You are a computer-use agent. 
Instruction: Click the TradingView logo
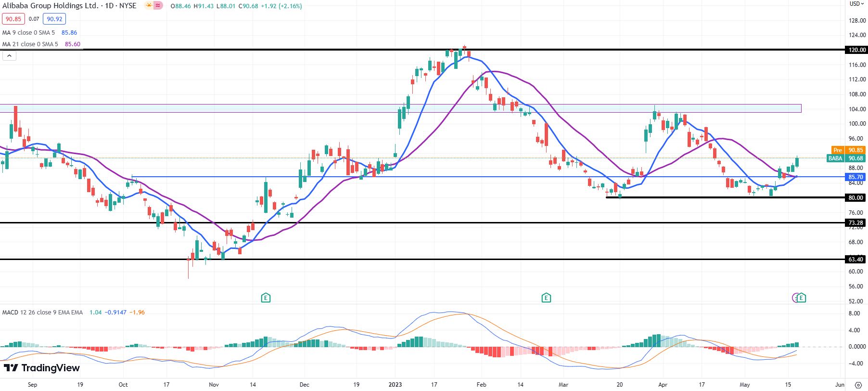(42, 368)
